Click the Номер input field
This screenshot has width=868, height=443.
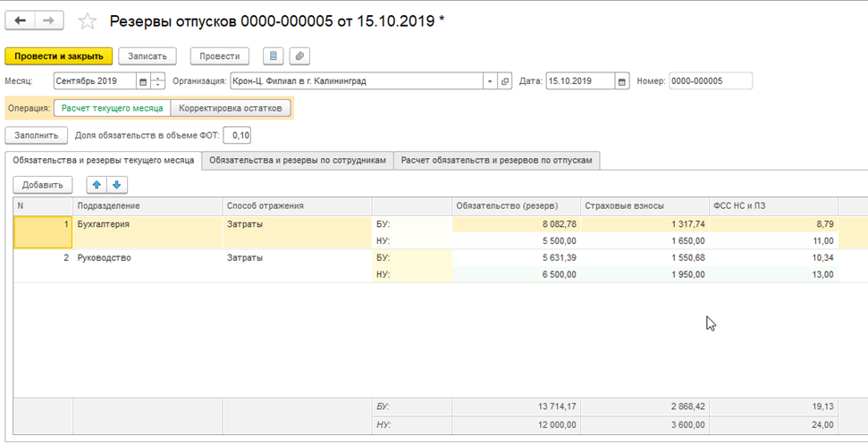coord(710,81)
